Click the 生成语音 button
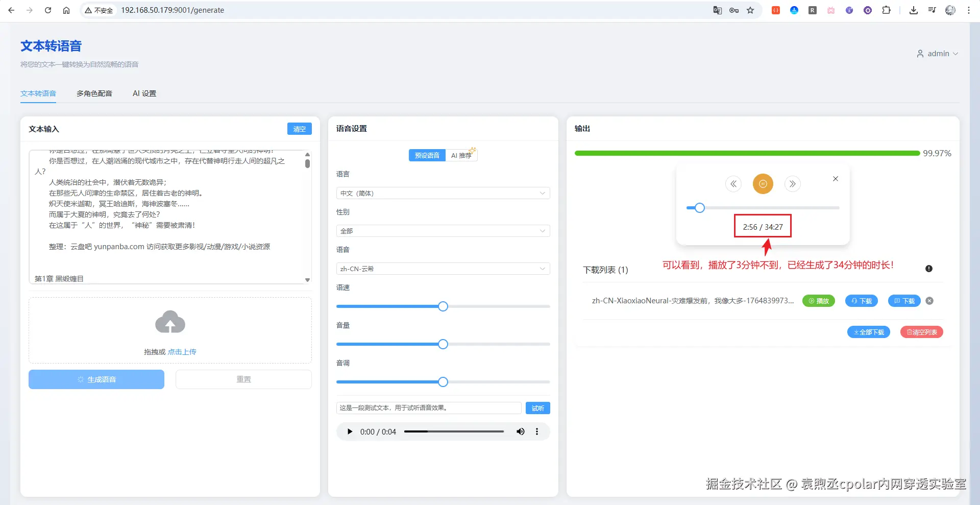The image size is (980, 505). pyautogui.click(x=96, y=379)
